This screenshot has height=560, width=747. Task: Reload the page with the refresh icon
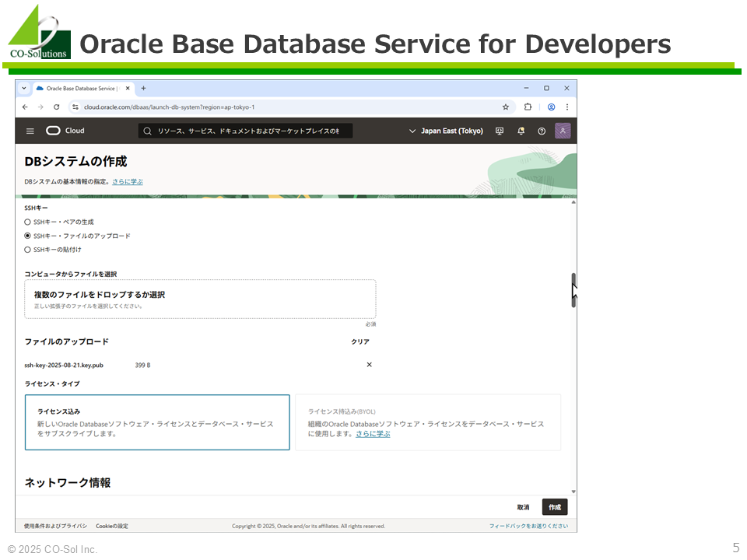[x=56, y=107]
